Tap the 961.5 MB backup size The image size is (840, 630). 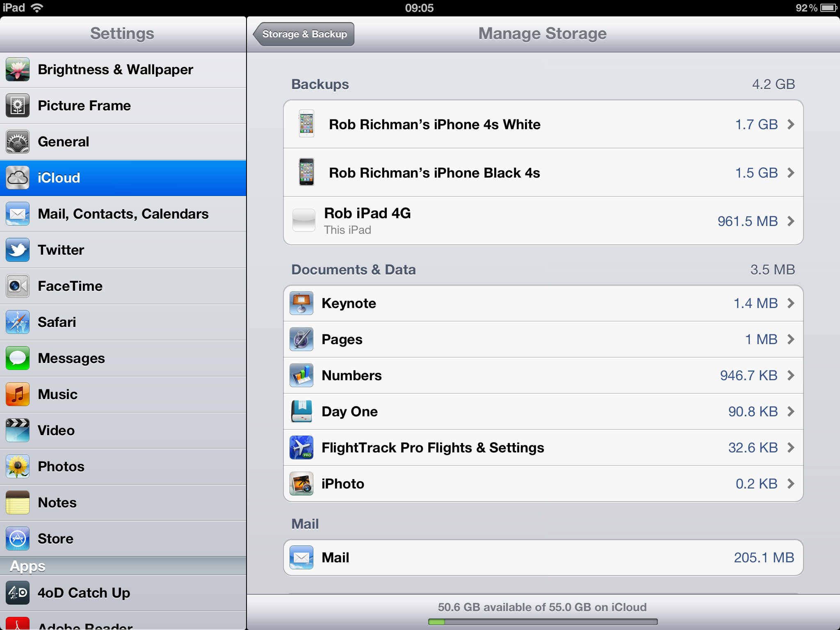pos(748,221)
